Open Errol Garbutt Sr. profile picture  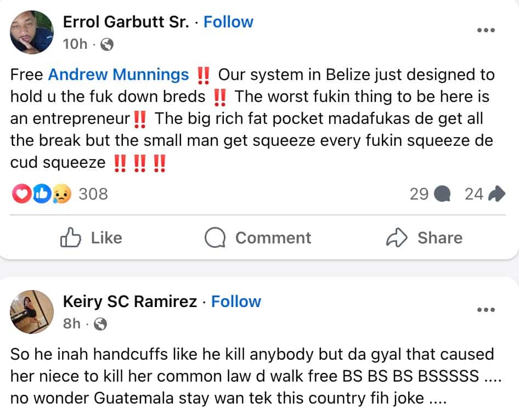pos(32,32)
